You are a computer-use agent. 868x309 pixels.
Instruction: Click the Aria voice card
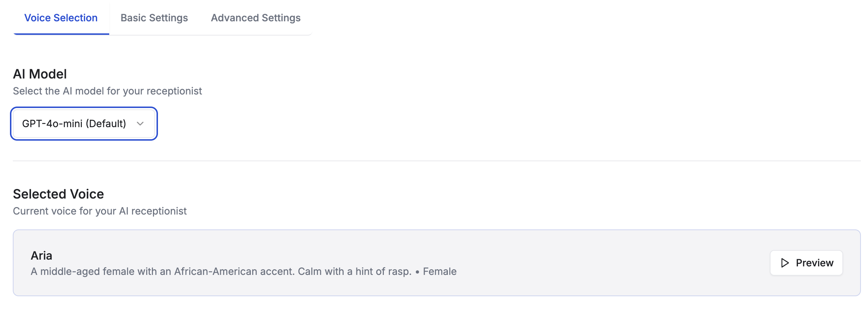(x=436, y=263)
